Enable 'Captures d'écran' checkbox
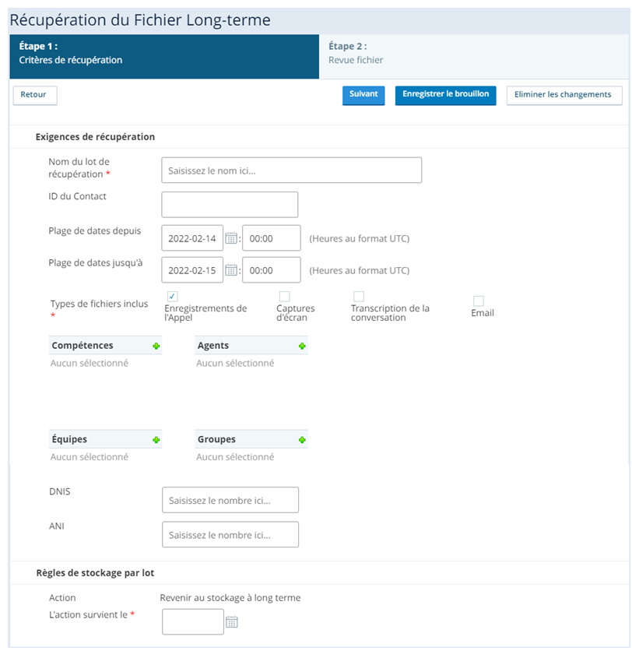This screenshot has width=632, height=672. [284, 297]
